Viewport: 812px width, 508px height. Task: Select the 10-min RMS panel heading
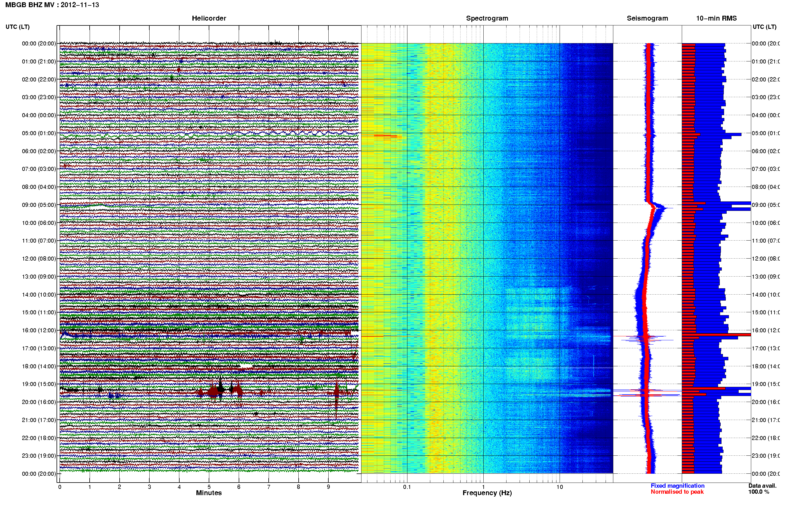(x=716, y=18)
